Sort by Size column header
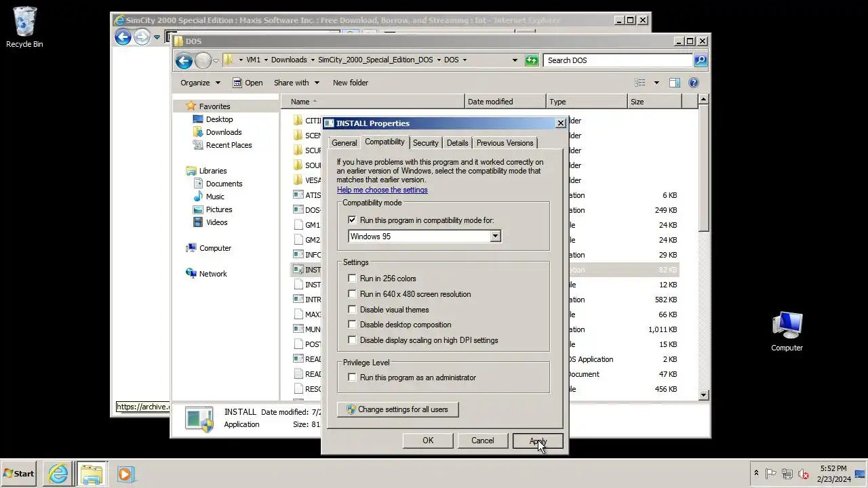The width and height of the screenshot is (868, 488). (x=654, y=102)
